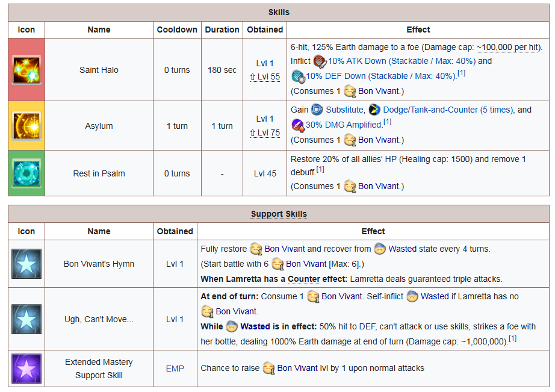Click the Bon Vivant's Hymn support skill icon
Image resolution: width=555 pixels, height=392 pixels.
click(26, 264)
